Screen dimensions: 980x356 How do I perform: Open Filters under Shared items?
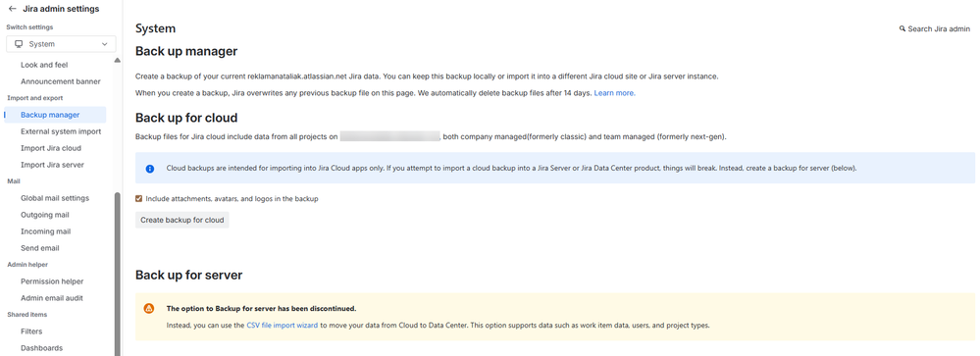point(31,331)
